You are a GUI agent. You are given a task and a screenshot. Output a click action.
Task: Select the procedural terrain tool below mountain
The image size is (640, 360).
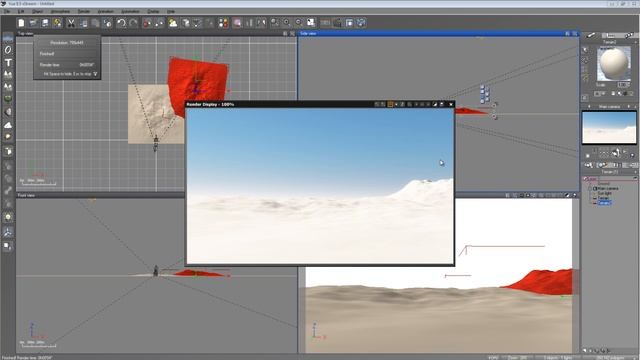8,87
